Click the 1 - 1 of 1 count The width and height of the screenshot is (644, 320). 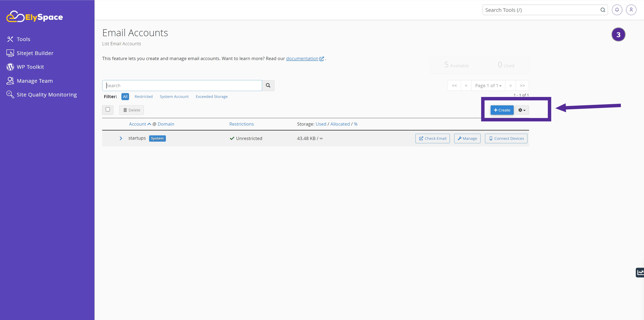[521, 95]
